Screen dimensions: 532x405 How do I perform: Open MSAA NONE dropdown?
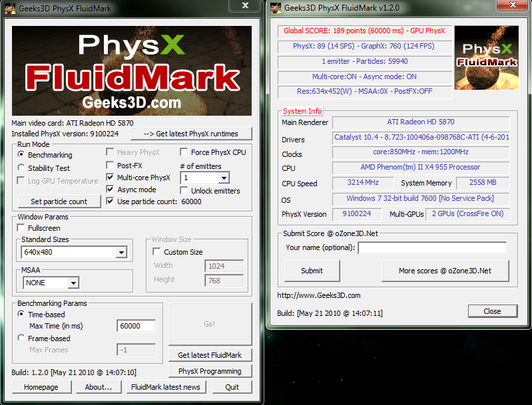pos(73,283)
